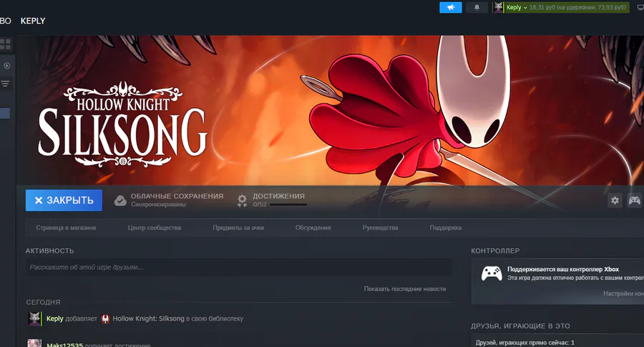
Task: Open Руководства tab
Action: coord(381,228)
